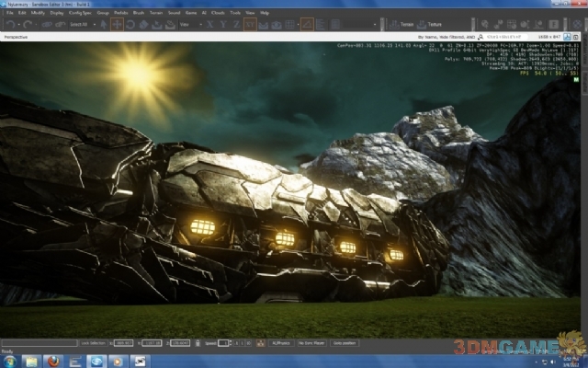Lock movement to Y axis
This screenshot has width=588, height=368.
click(x=223, y=25)
